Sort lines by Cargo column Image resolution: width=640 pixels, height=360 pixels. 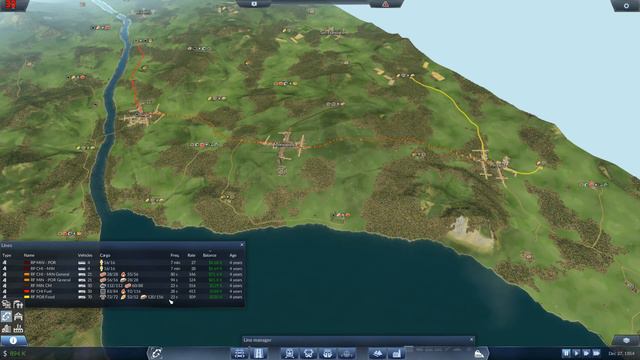tap(105, 255)
